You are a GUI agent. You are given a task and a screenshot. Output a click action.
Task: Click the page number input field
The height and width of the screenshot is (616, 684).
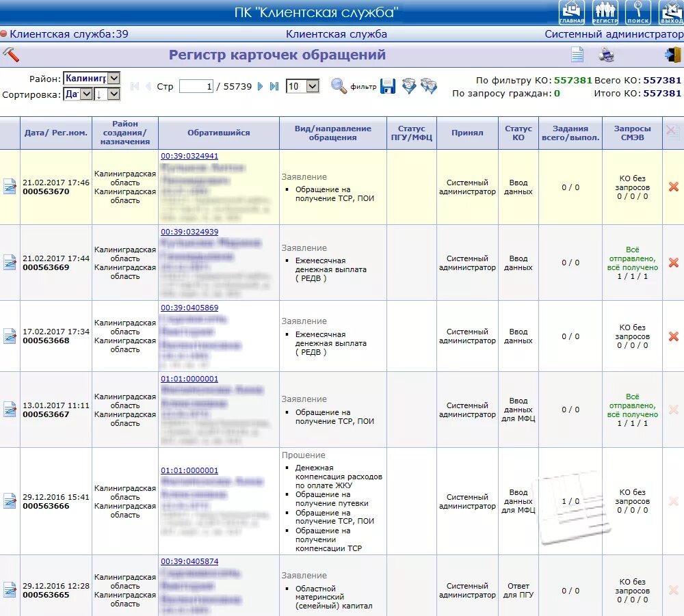(x=196, y=86)
